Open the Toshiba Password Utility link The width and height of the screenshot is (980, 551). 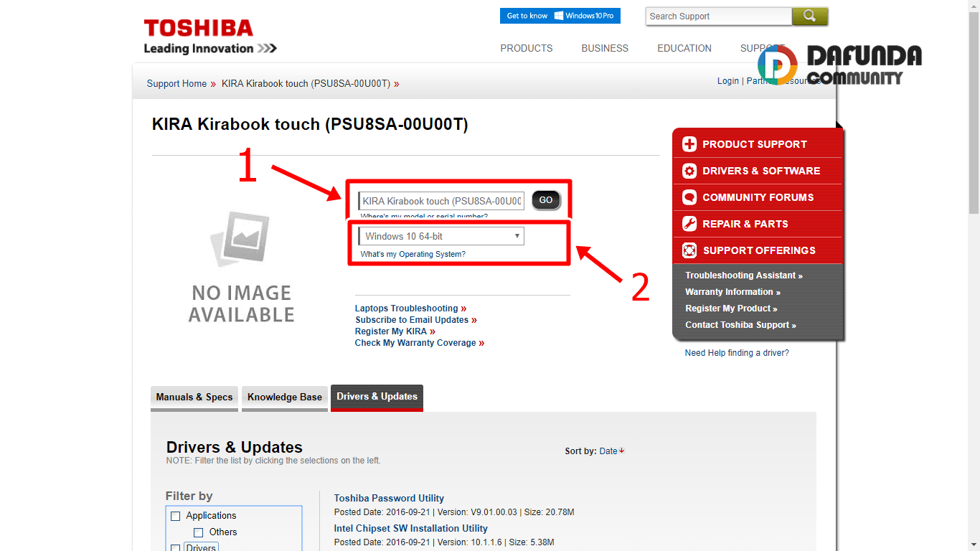click(389, 498)
